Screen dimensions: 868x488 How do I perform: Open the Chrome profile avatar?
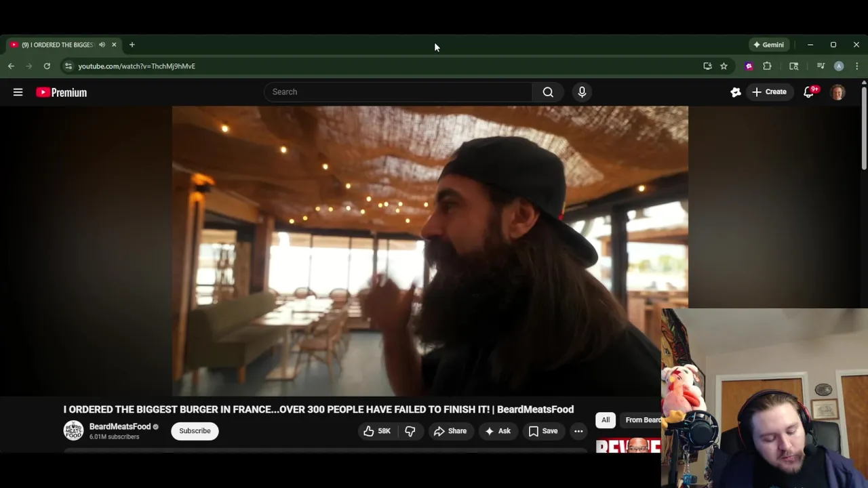[x=839, y=66]
